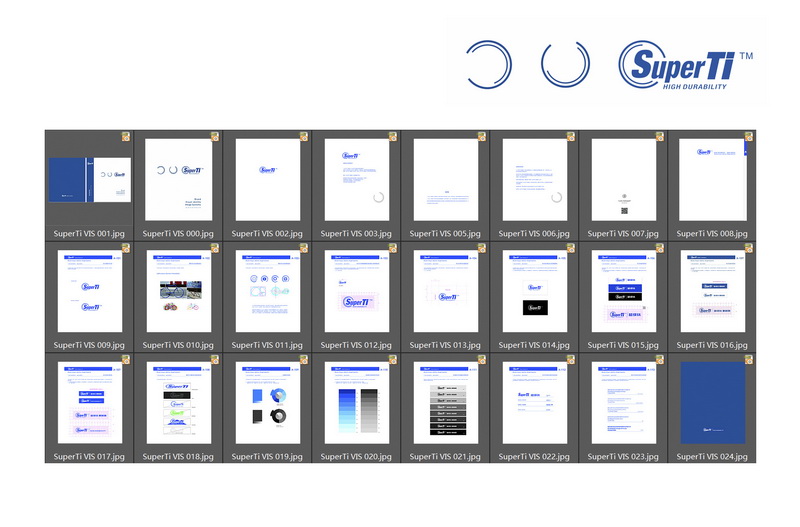Click the badge icon on SuperTi VIS 021.jpg
The image size is (800, 527).
[x=482, y=360]
